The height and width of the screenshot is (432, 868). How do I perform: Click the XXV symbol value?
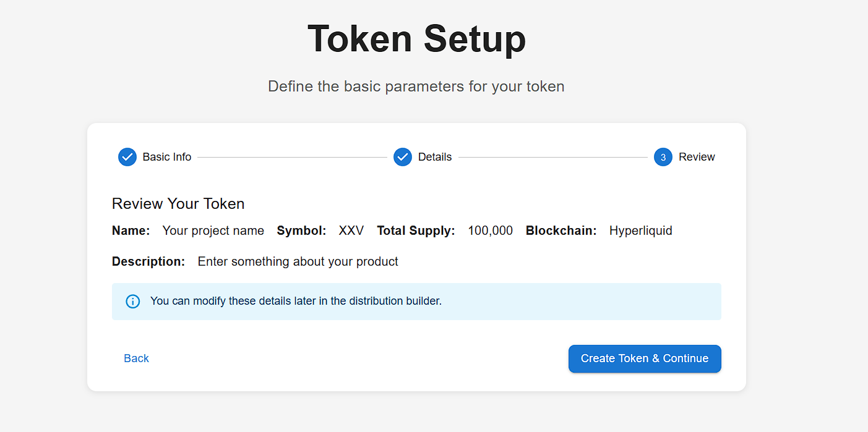coord(351,231)
